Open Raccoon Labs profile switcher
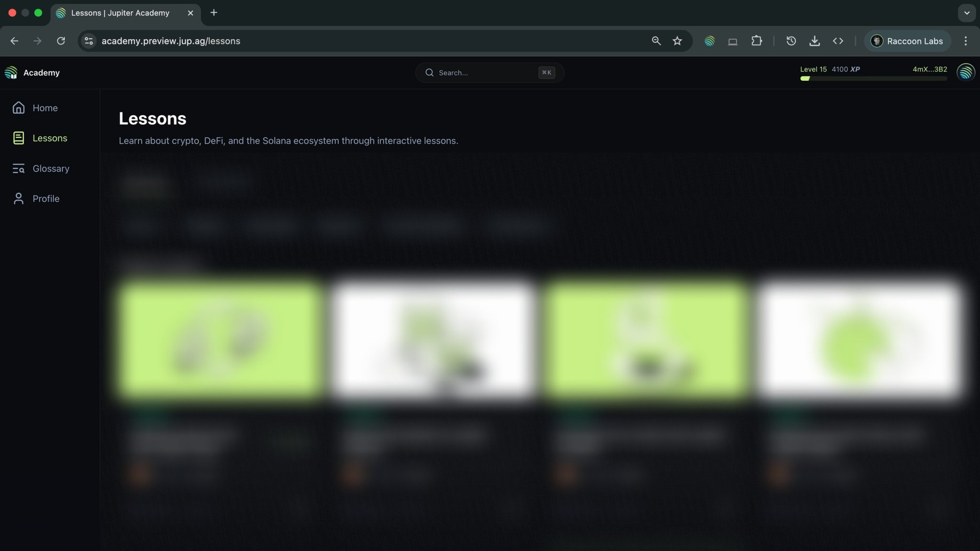 pos(907,41)
